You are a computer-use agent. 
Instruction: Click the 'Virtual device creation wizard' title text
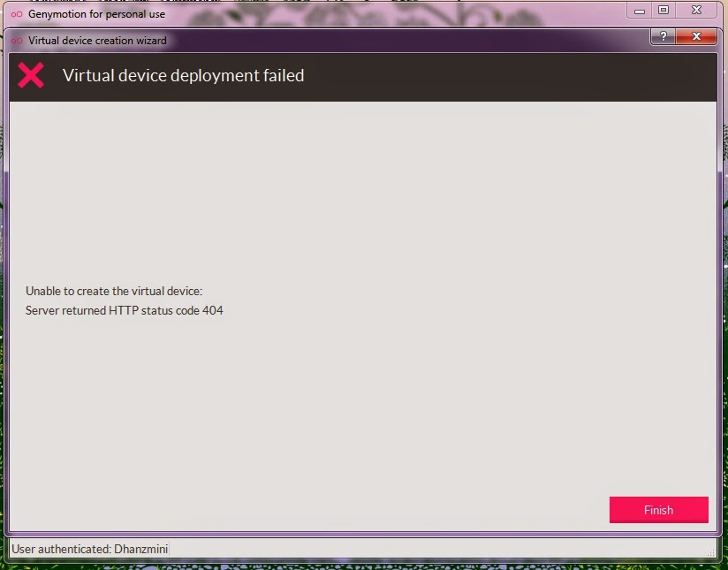coord(97,40)
